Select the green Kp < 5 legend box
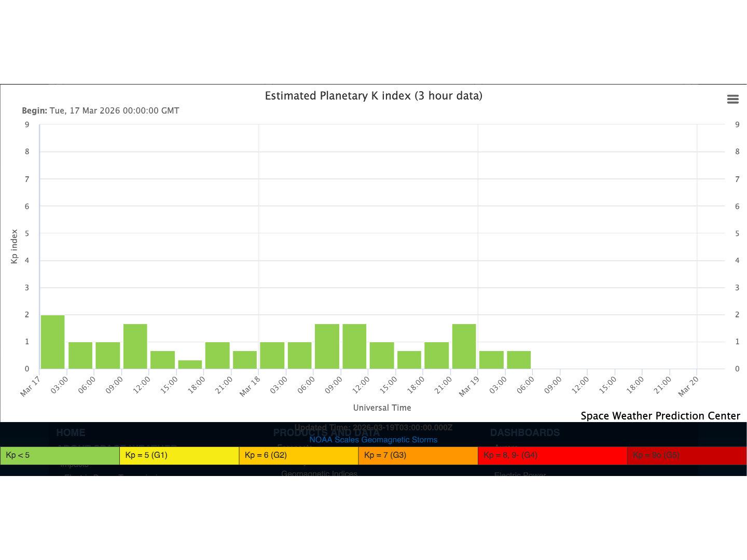Image resolution: width=747 pixels, height=560 pixels. pyautogui.click(x=60, y=455)
